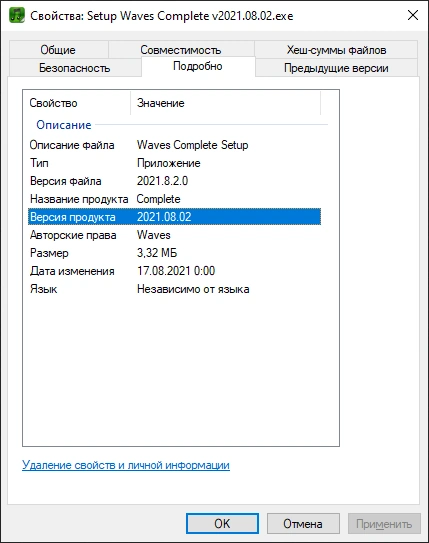
Task: Select the Название продукта row
Action: [x=175, y=199]
